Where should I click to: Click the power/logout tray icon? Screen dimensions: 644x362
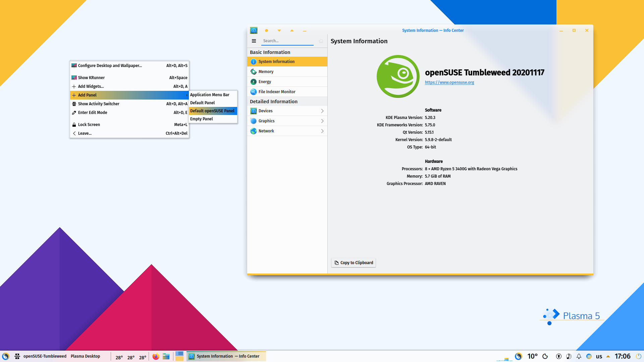tap(639, 356)
